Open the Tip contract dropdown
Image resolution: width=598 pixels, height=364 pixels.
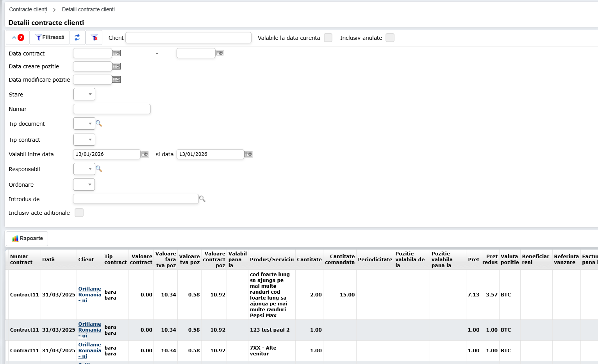coord(84,139)
